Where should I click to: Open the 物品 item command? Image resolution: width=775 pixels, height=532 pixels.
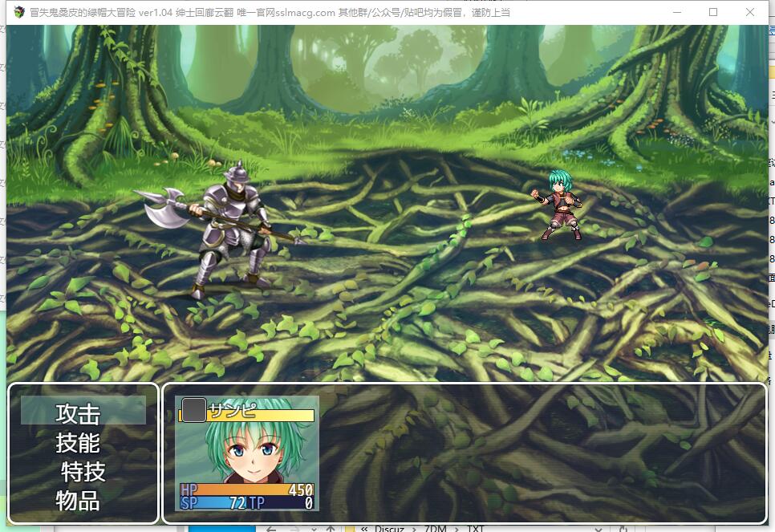[x=79, y=500]
